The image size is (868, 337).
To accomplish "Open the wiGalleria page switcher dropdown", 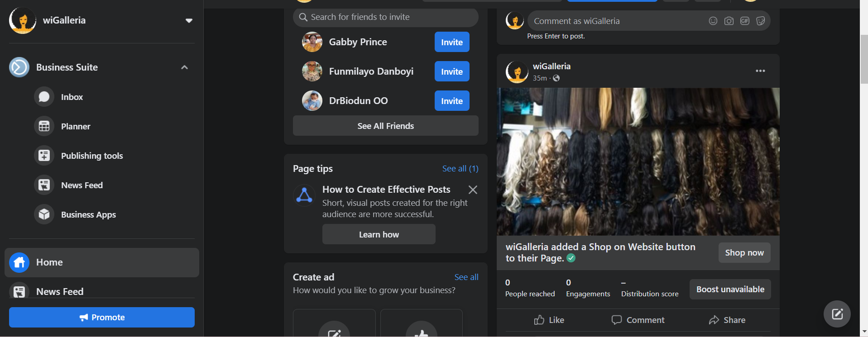I will tap(189, 20).
